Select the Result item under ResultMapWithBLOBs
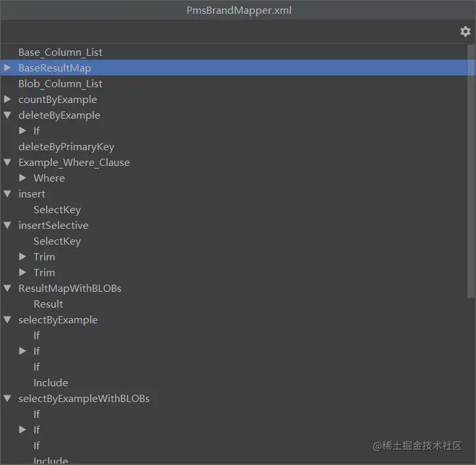This screenshot has width=476, height=465. coord(49,304)
